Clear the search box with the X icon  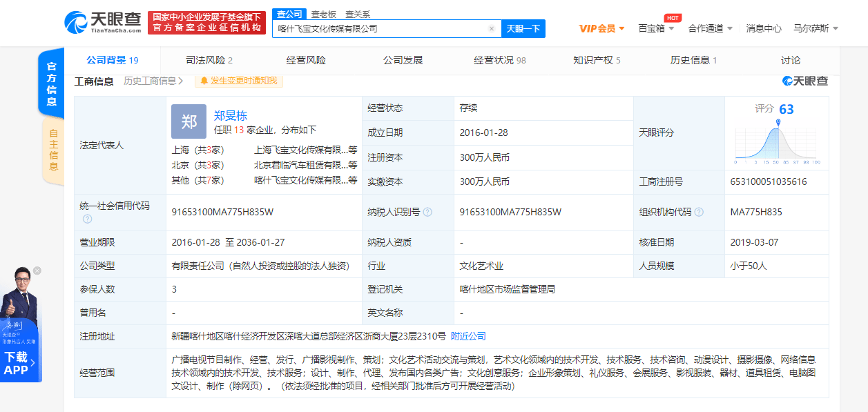(492, 28)
